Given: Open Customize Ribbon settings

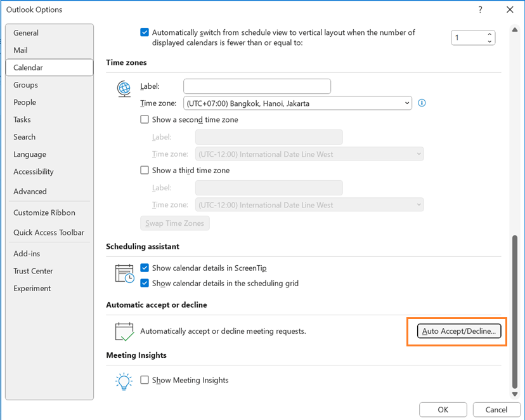Looking at the screenshot, I should tap(49, 213).
